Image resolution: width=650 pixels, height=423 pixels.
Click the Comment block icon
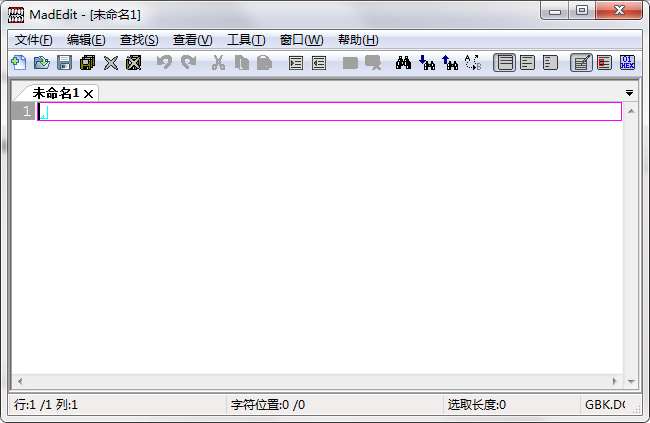[350, 63]
